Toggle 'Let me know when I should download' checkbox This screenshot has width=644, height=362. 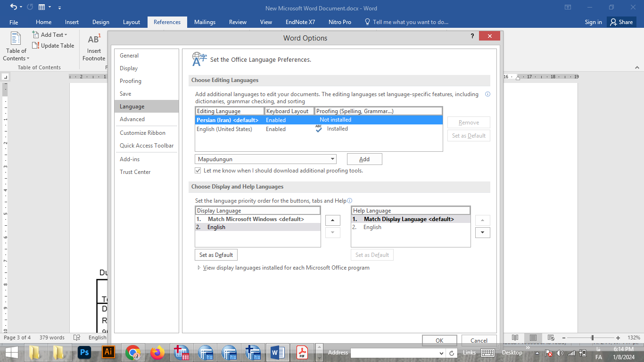coord(198,171)
